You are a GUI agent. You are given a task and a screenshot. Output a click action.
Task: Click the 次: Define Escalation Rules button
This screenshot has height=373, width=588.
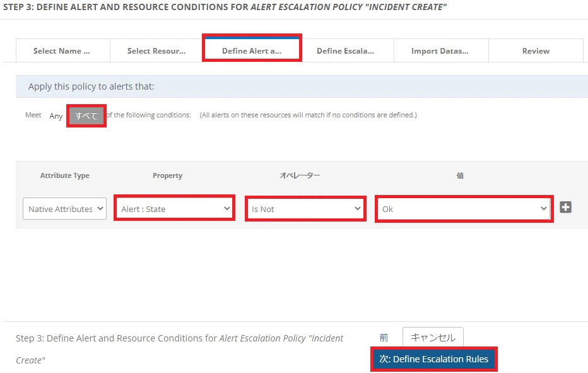pos(434,359)
